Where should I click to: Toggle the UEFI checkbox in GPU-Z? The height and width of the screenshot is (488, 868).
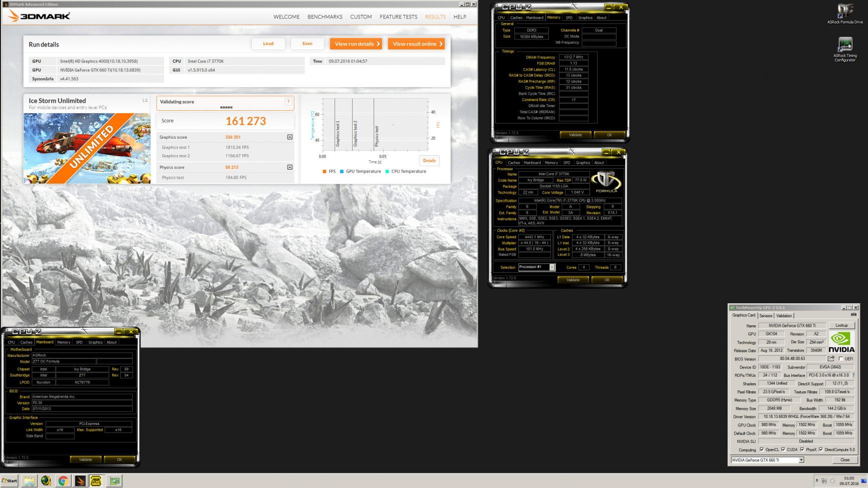point(841,359)
